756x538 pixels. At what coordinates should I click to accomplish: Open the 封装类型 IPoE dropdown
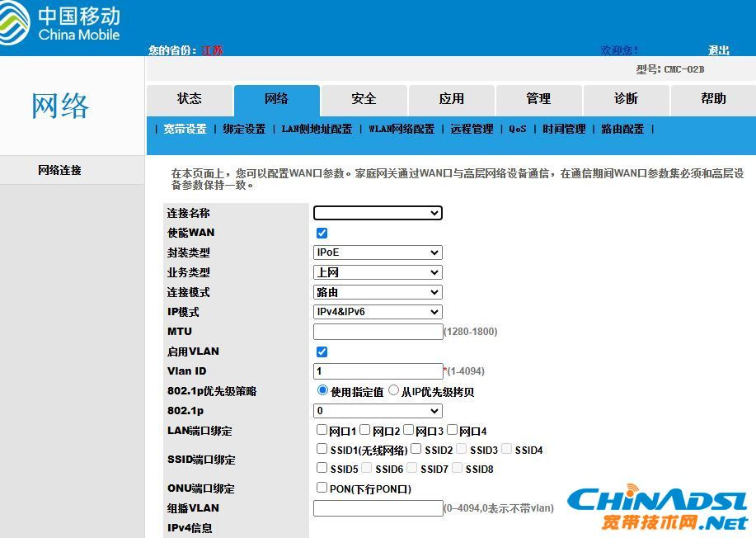378,252
